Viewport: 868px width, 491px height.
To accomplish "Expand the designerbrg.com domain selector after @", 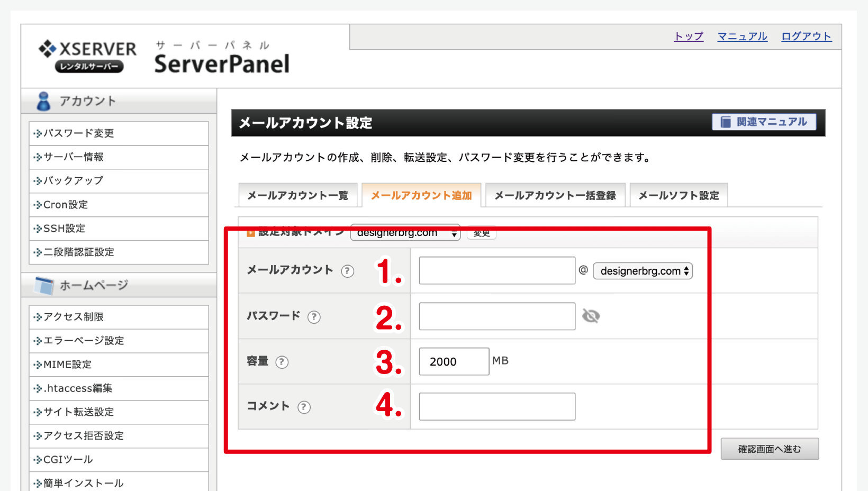I will click(643, 271).
